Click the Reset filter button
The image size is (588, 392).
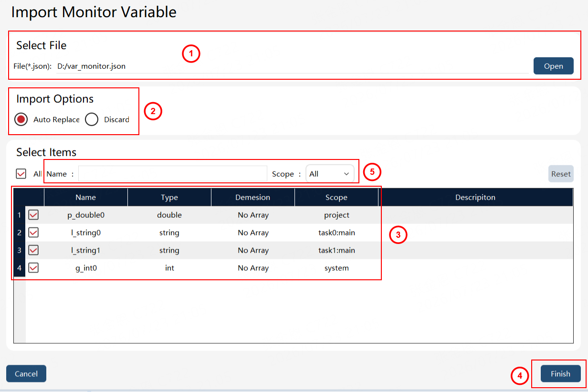(561, 174)
